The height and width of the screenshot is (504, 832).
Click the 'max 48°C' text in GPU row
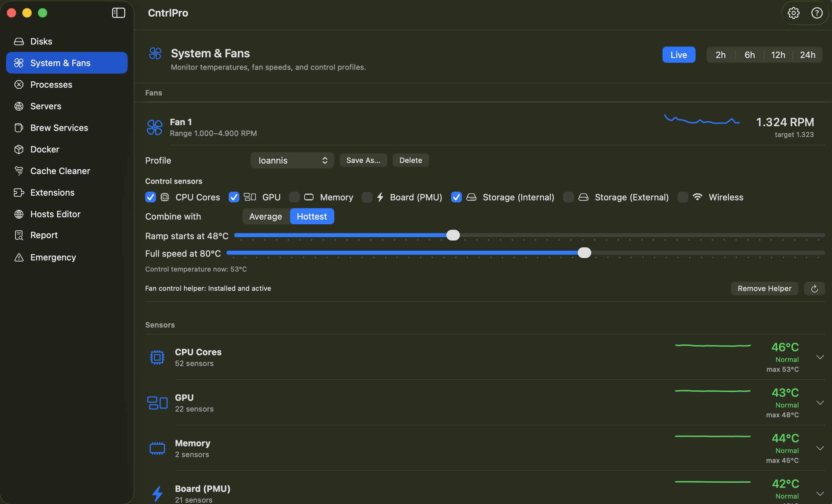[x=782, y=415]
